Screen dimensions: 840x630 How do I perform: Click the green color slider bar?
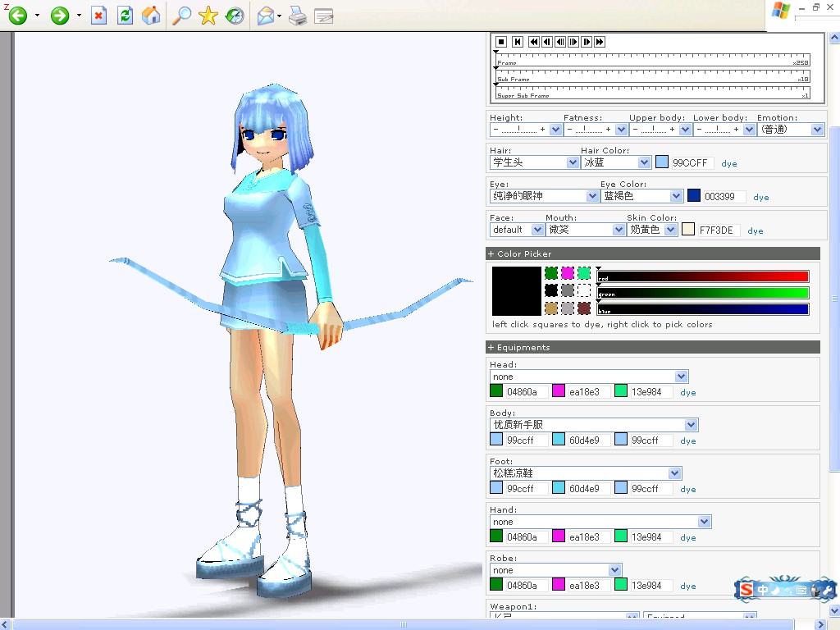coord(702,293)
